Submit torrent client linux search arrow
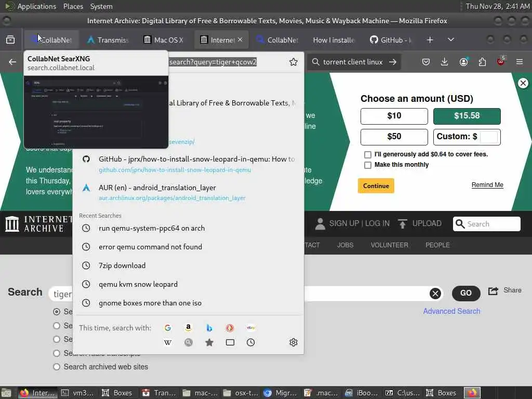The width and height of the screenshot is (532, 399). coord(393,62)
